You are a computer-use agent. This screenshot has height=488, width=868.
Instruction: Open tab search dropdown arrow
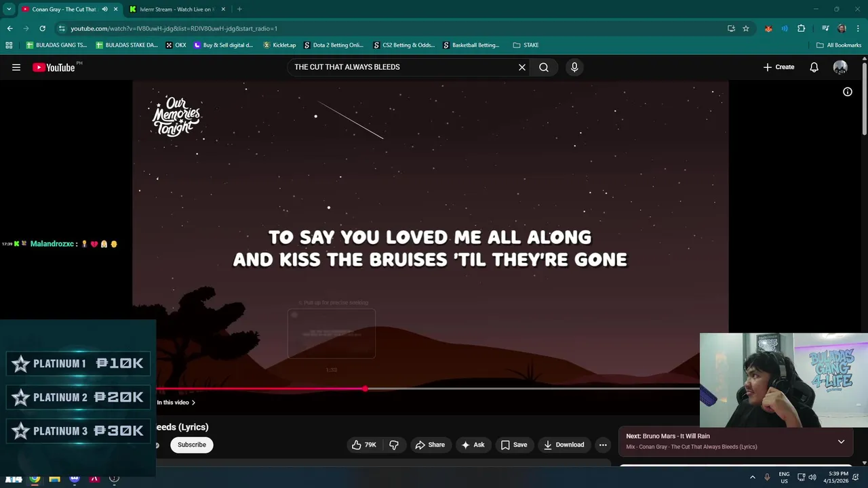pyautogui.click(x=9, y=9)
